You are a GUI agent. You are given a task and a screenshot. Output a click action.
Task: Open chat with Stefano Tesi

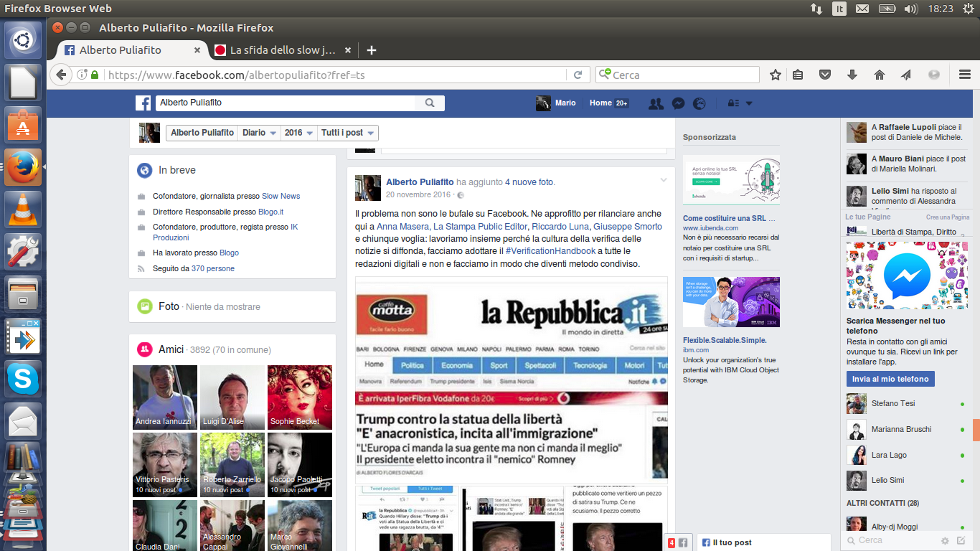pyautogui.click(x=905, y=404)
